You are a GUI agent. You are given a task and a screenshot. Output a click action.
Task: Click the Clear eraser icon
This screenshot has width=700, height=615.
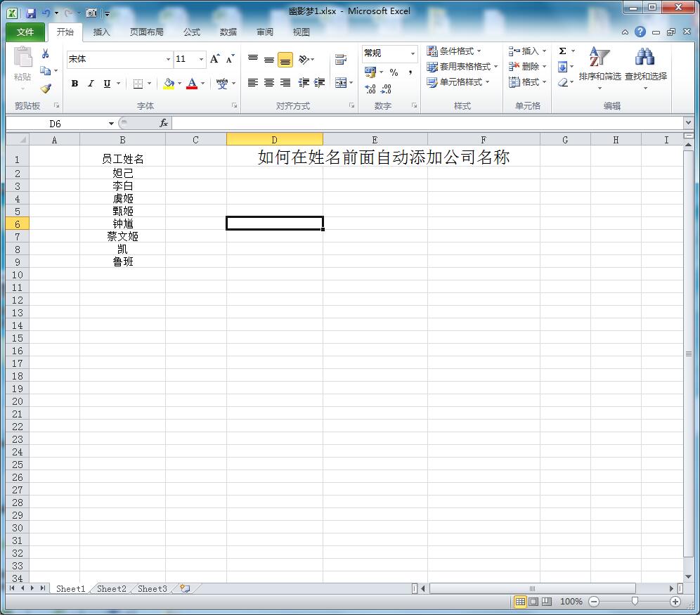point(563,82)
